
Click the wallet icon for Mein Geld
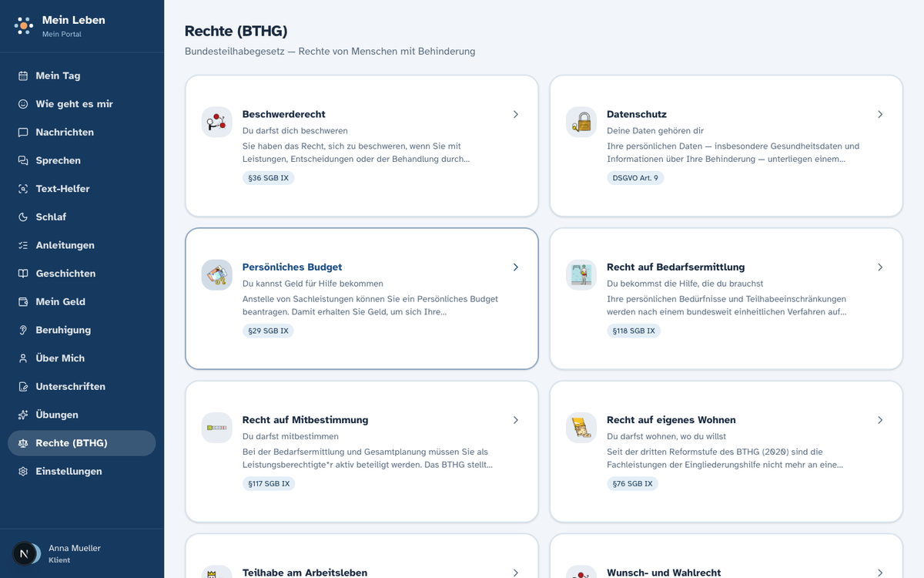click(x=23, y=302)
